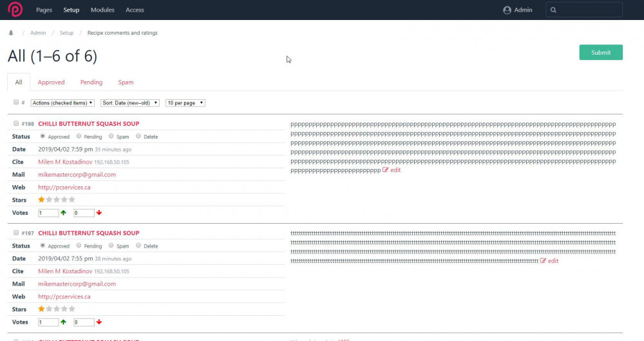Click green upvote arrow for comment #197
The height and width of the screenshot is (341, 644).
pyautogui.click(x=63, y=322)
